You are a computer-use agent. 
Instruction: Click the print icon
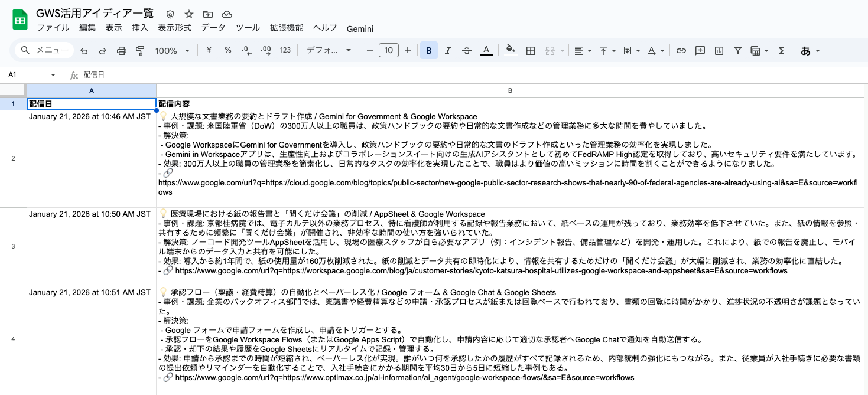click(122, 51)
